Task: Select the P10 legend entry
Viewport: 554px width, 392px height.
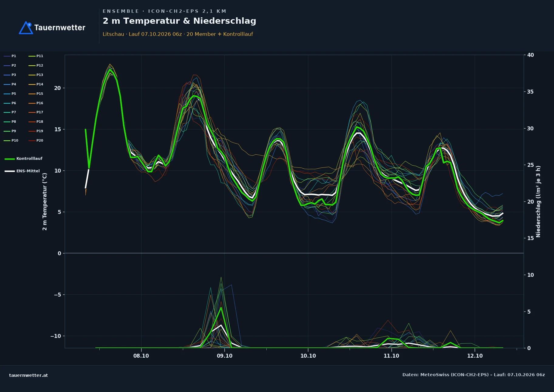Action: coord(11,140)
